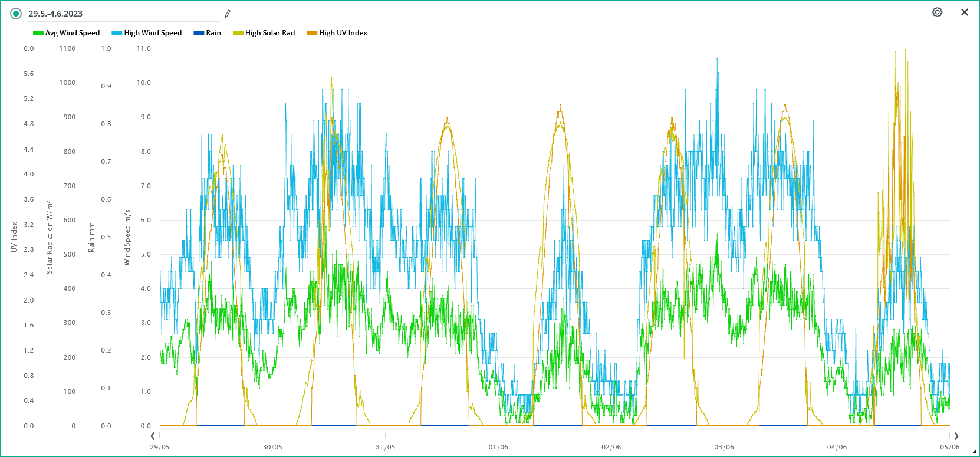Select the green radio button beside date title
This screenshot has width=980, height=457.
pyautogui.click(x=16, y=14)
